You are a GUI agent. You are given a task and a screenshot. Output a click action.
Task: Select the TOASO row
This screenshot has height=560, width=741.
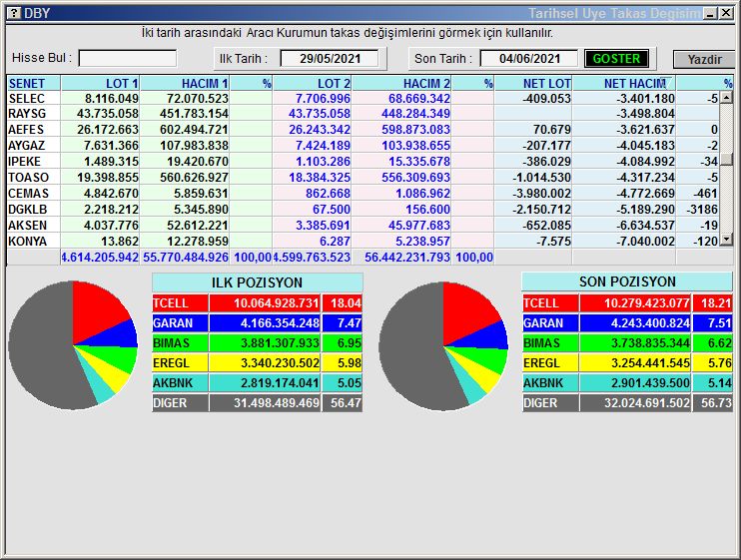(363, 178)
